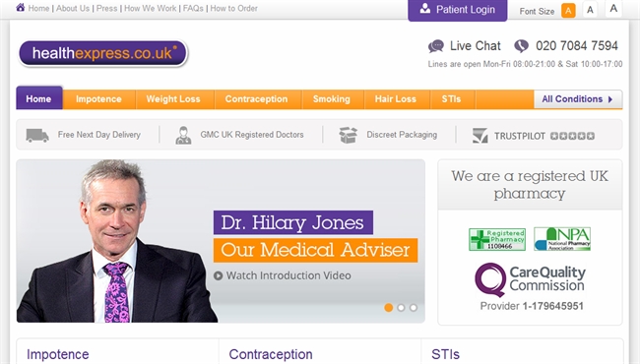The image size is (640, 364).
Task: Select the medium font size A
Action: [x=590, y=10]
